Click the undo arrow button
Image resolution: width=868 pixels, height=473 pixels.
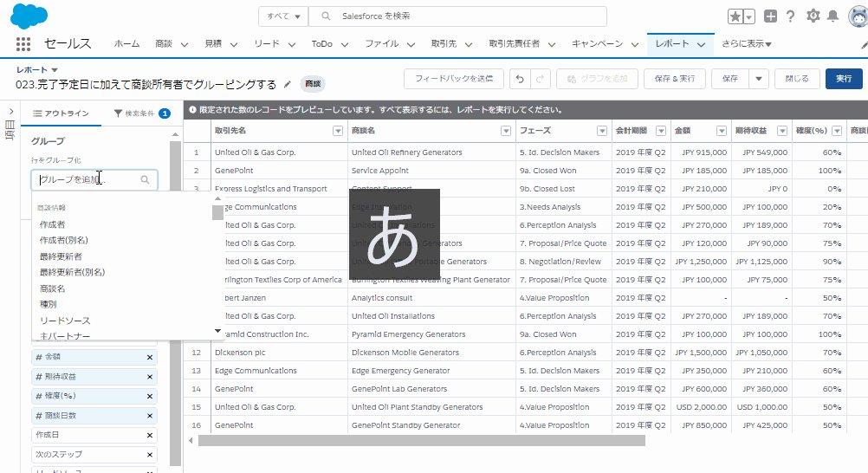point(519,79)
